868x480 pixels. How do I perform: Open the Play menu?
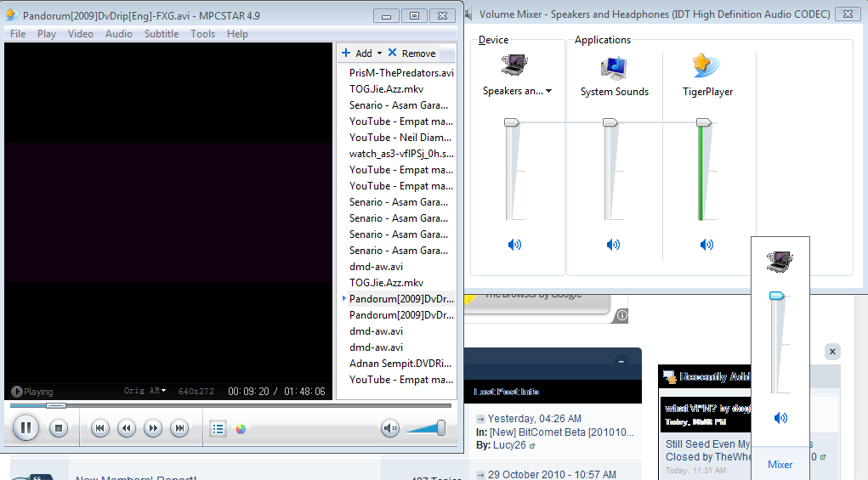(47, 34)
